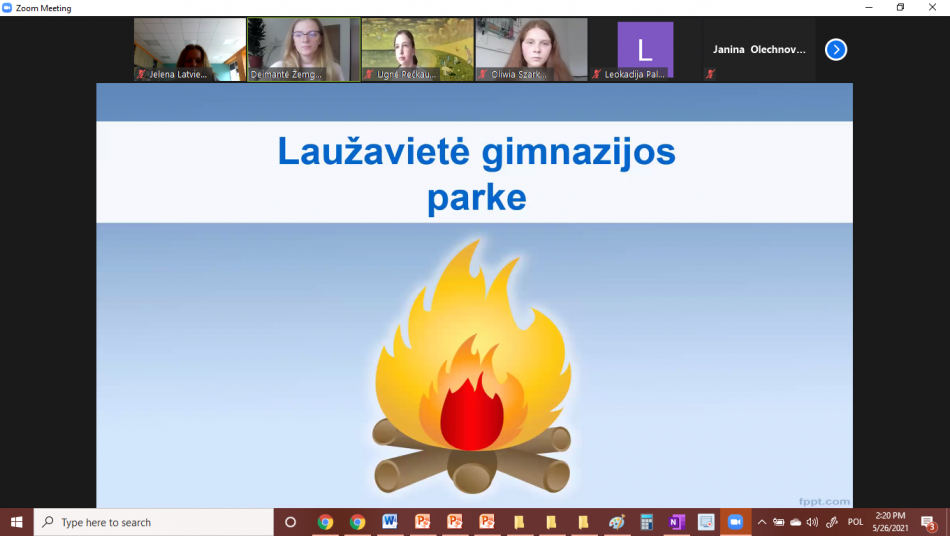Open the File Explorer icon adjacent to Paint

(x=583, y=522)
